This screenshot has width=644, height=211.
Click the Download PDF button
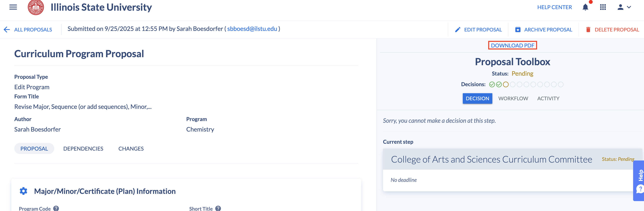click(x=512, y=45)
